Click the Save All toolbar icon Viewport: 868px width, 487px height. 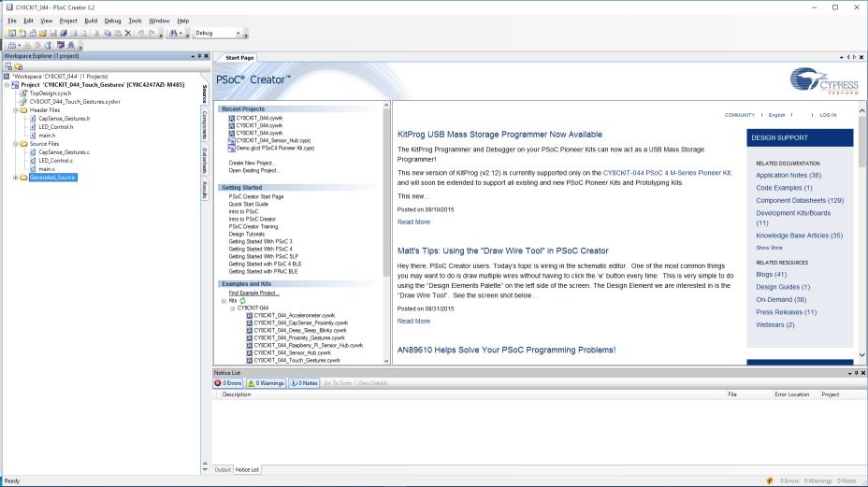pyautogui.click(x=63, y=34)
